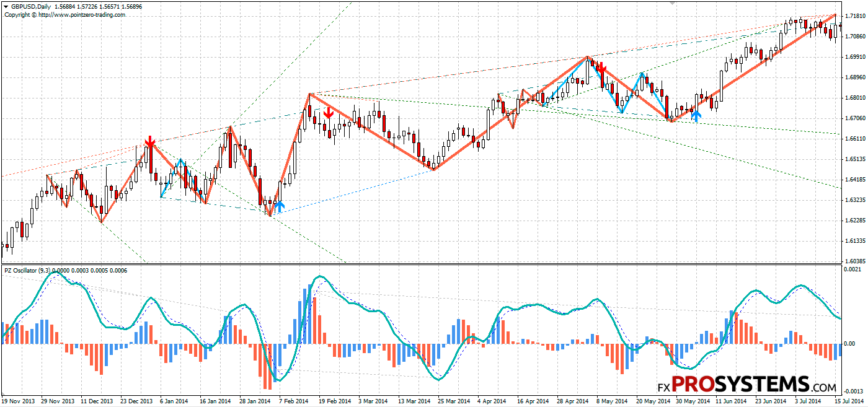Click the red sell arrow near 23 Dec 2013
The height and width of the screenshot is (407, 868).
[x=149, y=142]
